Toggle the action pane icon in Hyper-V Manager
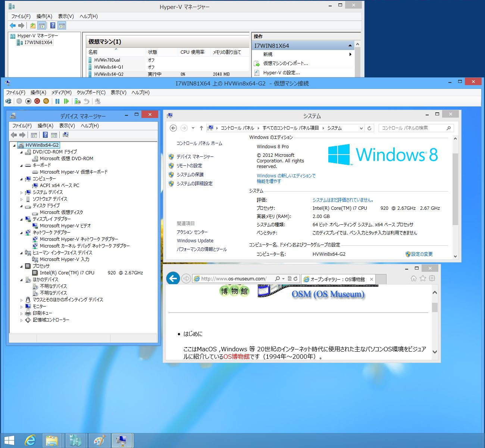Screen dimensions: 485x448 [x=62, y=25]
